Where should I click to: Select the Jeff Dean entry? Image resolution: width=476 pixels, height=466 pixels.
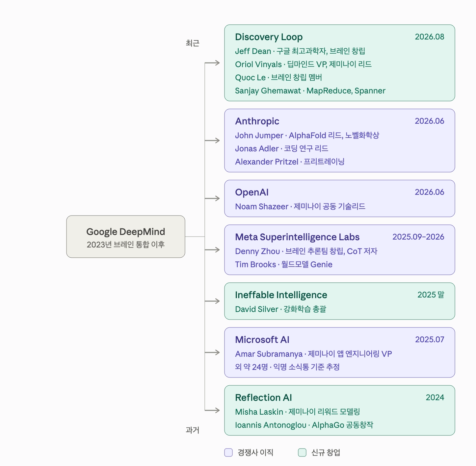300,51
